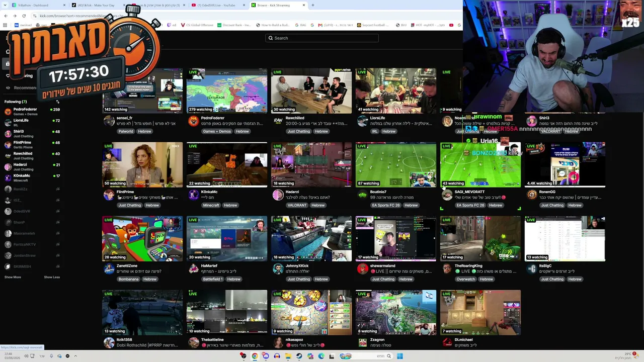Open the ZanettiZone Bombanana stream thumbnail
Viewport: 644px width, 362px height.
(142, 239)
